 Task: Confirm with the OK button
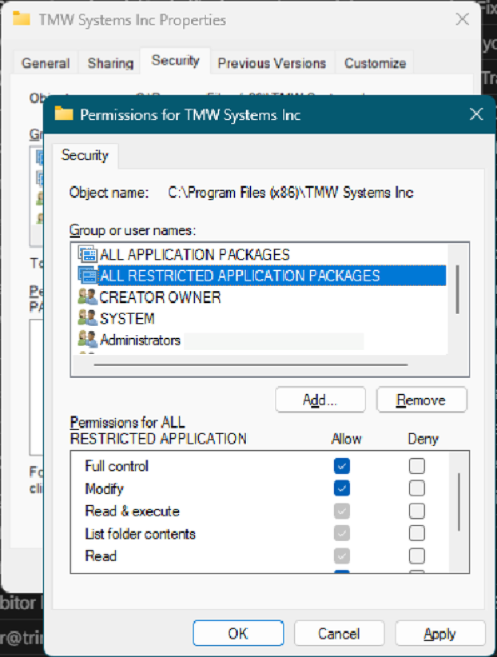click(x=238, y=633)
